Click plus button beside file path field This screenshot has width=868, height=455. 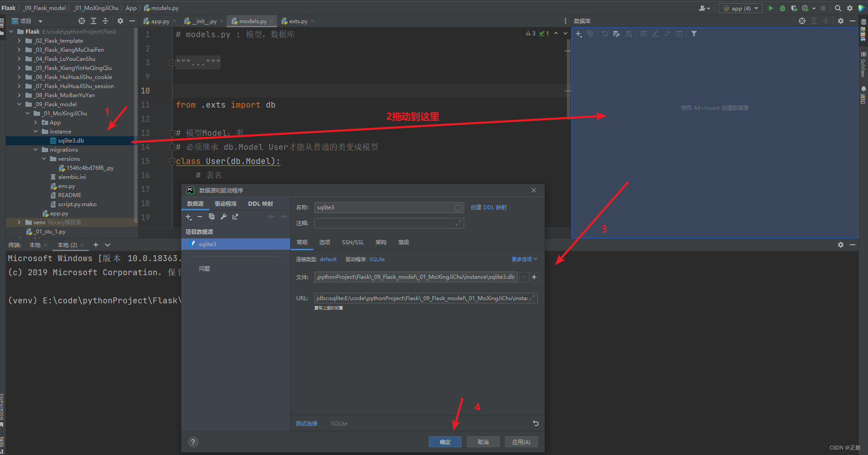pos(534,277)
